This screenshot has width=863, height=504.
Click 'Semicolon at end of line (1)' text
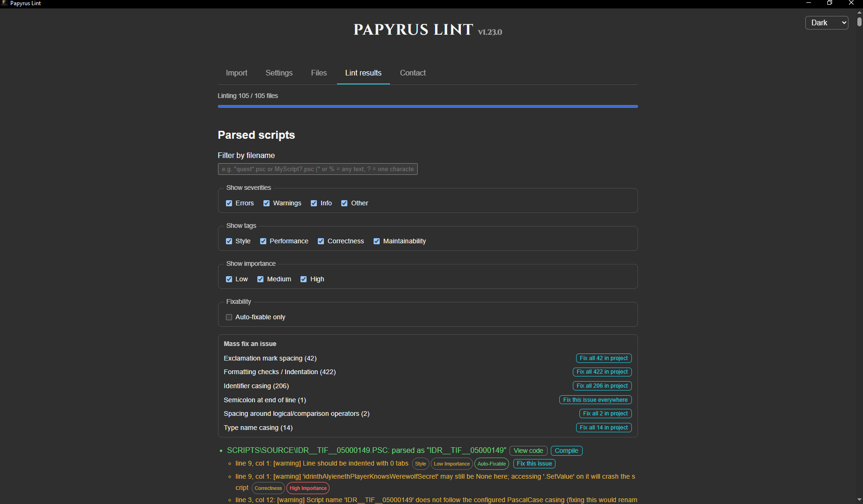click(x=265, y=400)
